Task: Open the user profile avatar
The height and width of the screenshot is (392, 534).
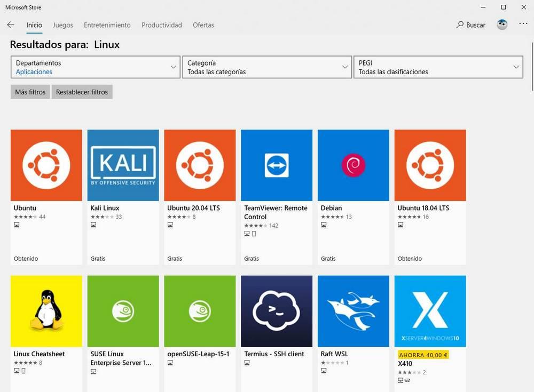Action: pyautogui.click(x=502, y=25)
